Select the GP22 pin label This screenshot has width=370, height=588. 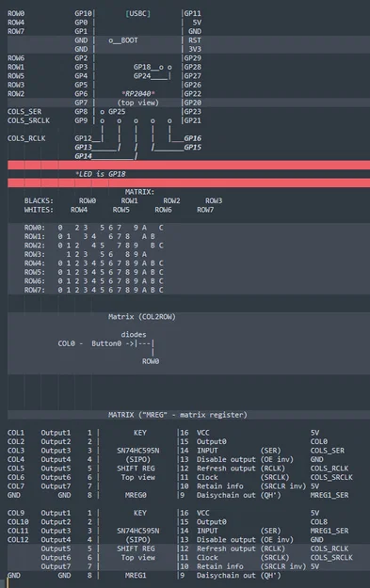192,94
